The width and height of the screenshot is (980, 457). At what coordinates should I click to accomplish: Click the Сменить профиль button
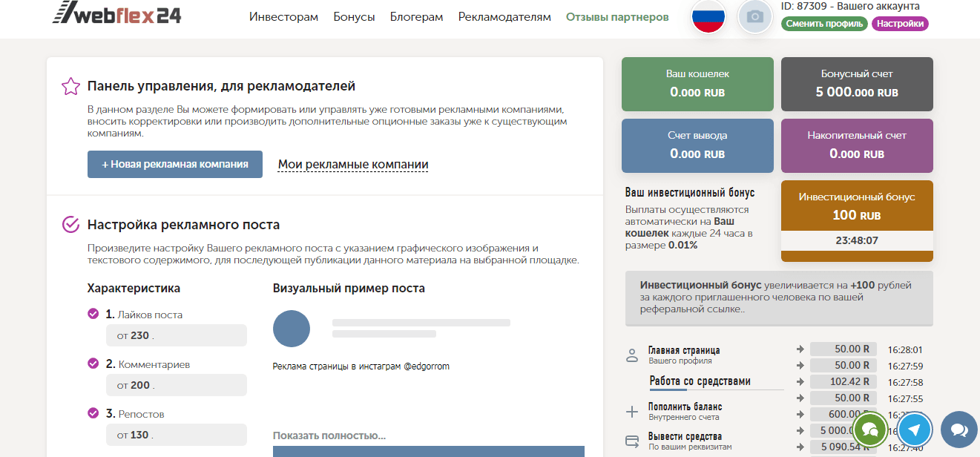click(x=824, y=24)
